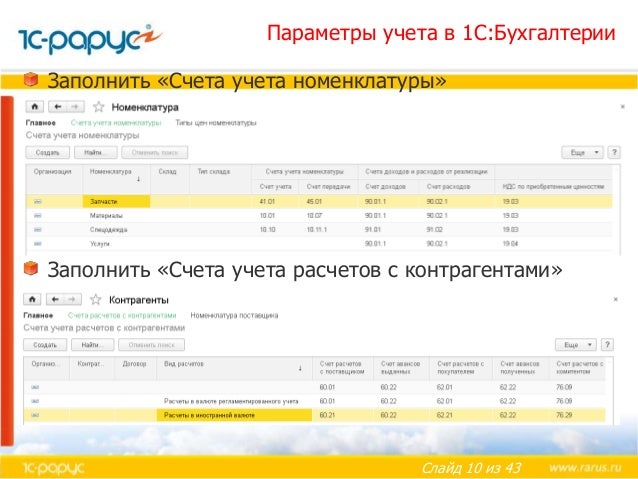The height and width of the screenshot is (479, 638).
Task: Open Главное tab in Номенклатура
Action: pos(41,122)
